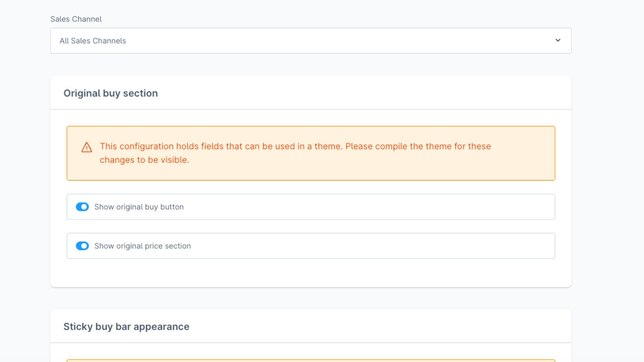The image size is (644, 362).
Task: Click the 'Sales Channel' field label
Action: [76, 19]
